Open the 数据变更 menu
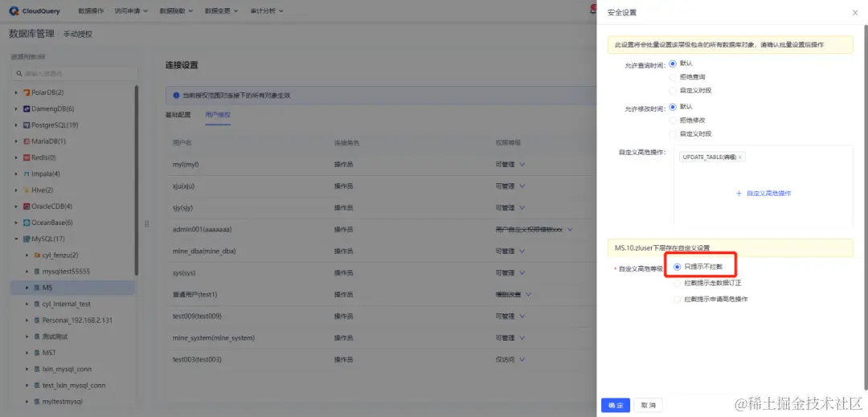 [x=222, y=11]
